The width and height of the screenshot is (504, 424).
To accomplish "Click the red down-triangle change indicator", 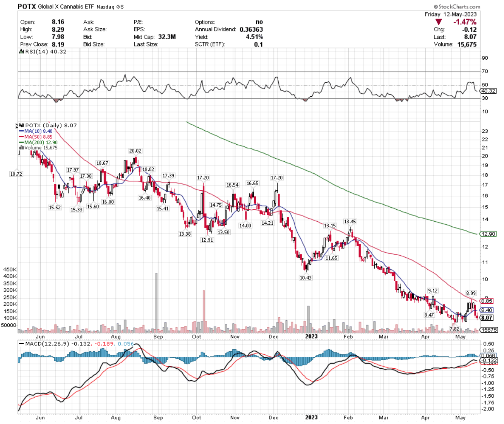I will coord(439,22).
